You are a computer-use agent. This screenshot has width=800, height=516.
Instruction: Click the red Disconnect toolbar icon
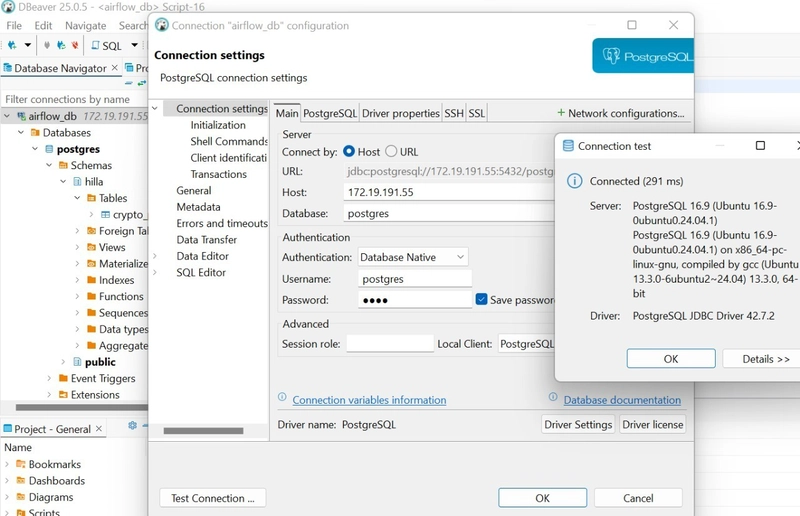pos(75,45)
